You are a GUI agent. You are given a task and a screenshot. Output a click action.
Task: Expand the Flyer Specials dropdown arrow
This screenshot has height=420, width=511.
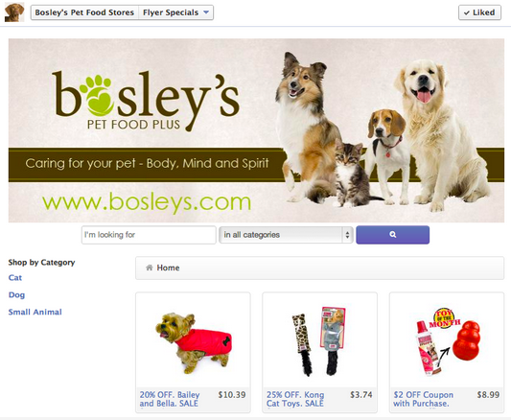(206, 12)
